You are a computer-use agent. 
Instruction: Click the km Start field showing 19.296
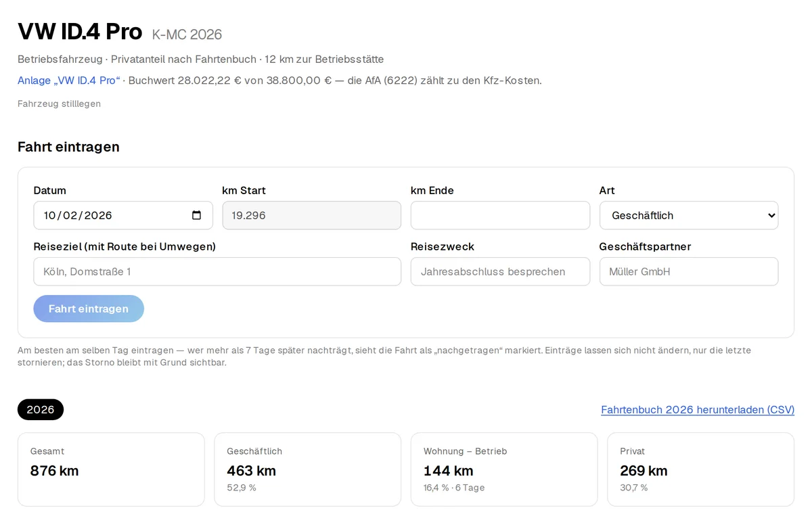[x=311, y=215]
